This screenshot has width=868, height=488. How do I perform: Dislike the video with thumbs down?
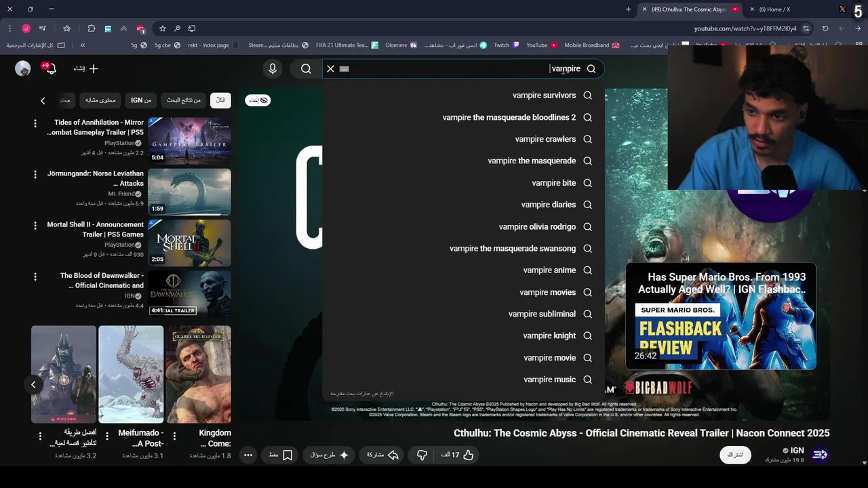point(422,455)
